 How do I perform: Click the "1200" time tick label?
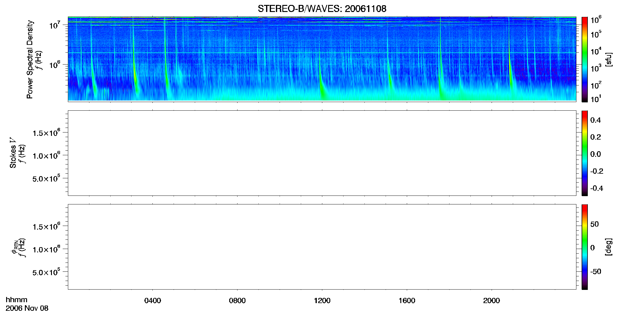(322, 301)
